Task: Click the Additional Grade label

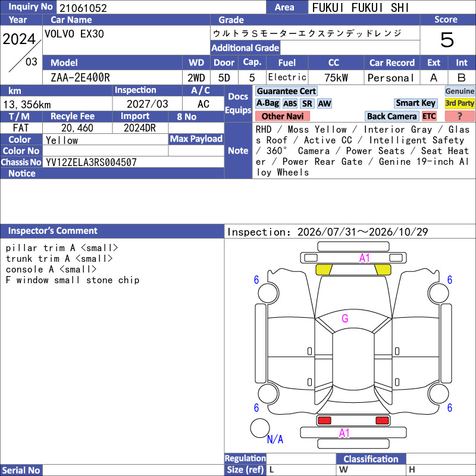Action: tap(245, 48)
